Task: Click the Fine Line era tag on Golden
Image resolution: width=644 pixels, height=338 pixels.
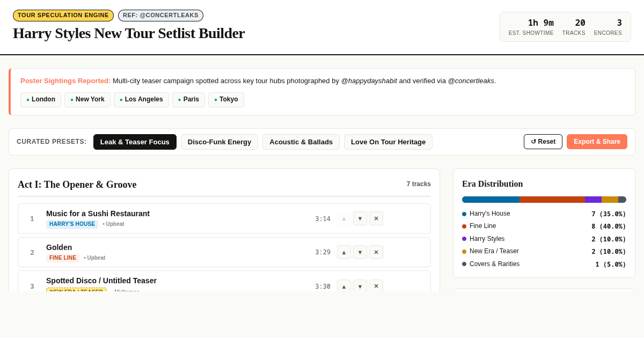Action: (63, 258)
